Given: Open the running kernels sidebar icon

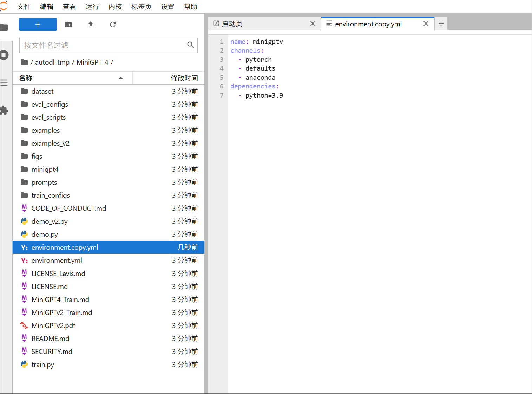Looking at the screenshot, I should pos(4,55).
